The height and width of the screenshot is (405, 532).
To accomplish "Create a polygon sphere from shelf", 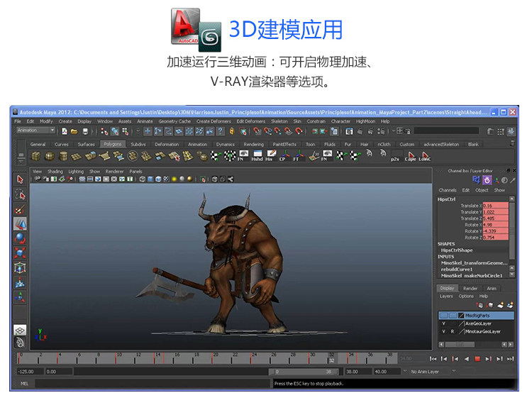I will [50, 156].
